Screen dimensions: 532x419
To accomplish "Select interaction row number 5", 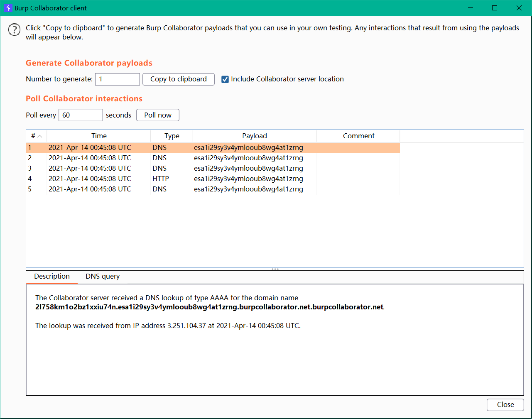I will coord(213,189).
